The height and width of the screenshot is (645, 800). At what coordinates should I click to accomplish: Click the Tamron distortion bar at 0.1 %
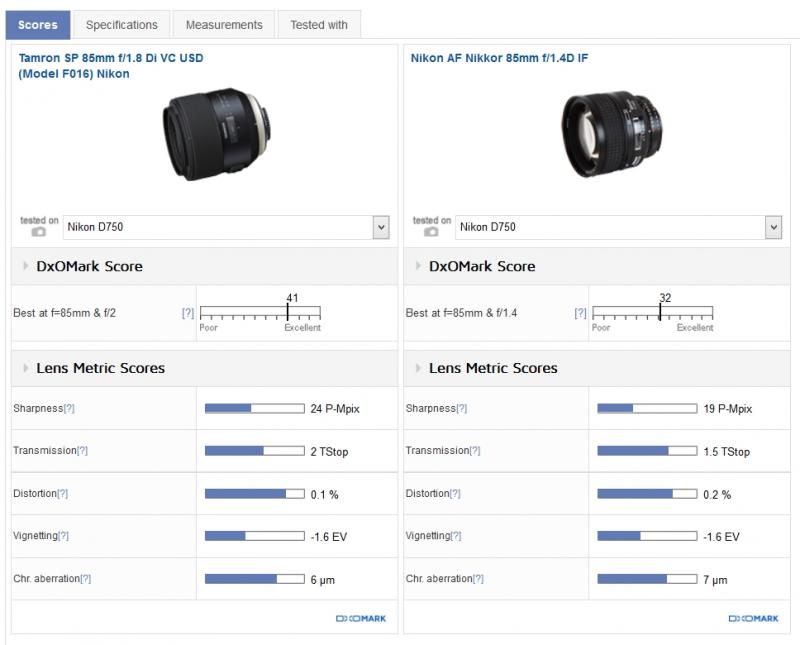pyautogui.click(x=255, y=493)
